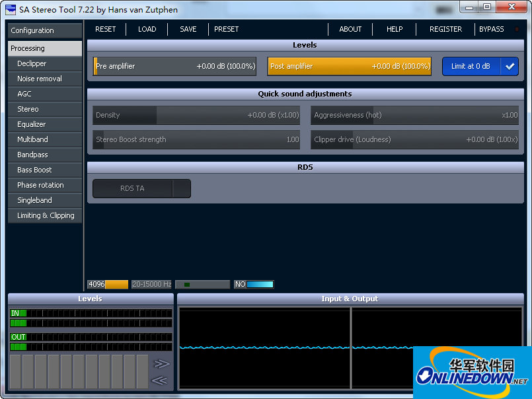Click the BYPASS indicator light
This screenshot has height=399, width=532.
pyautogui.click(x=517, y=29)
